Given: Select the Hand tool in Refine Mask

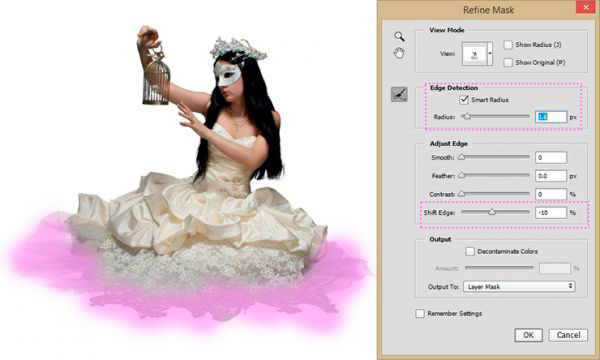Looking at the screenshot, I should [x=399, y=53].
